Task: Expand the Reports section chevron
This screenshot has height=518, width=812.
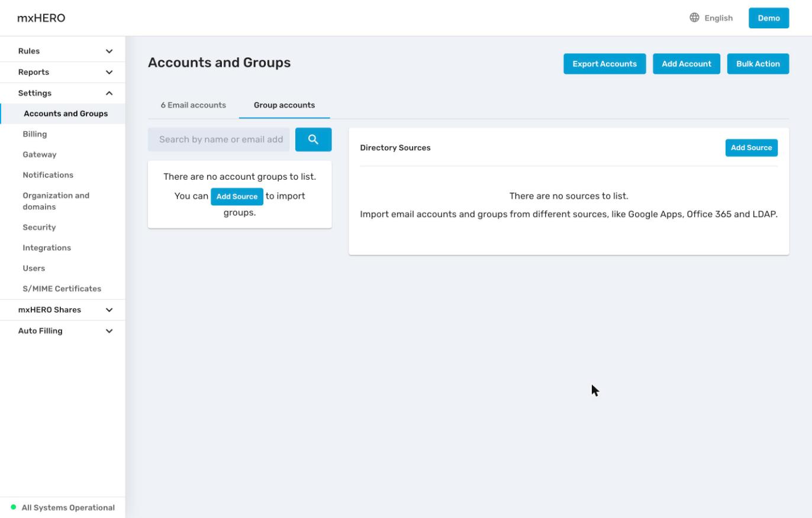Action: 109,72
